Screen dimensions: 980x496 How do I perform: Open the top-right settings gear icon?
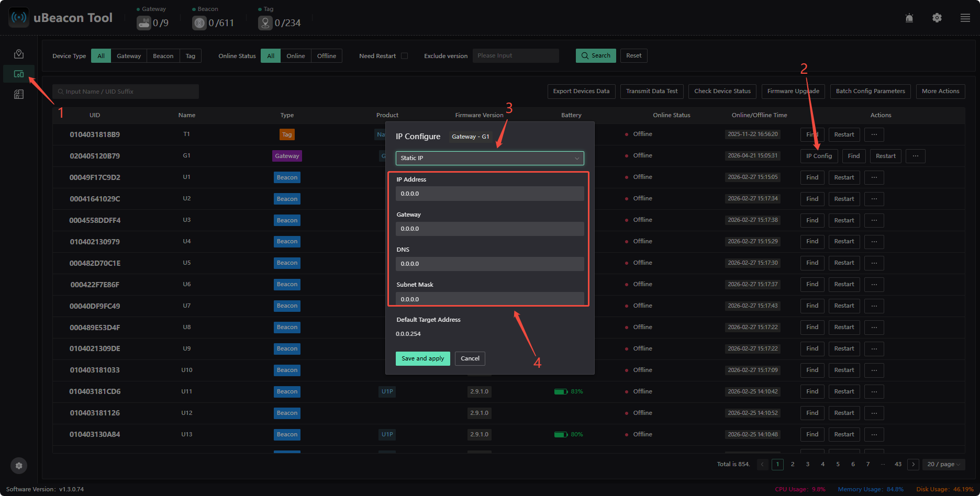click(x=937, y=18)
